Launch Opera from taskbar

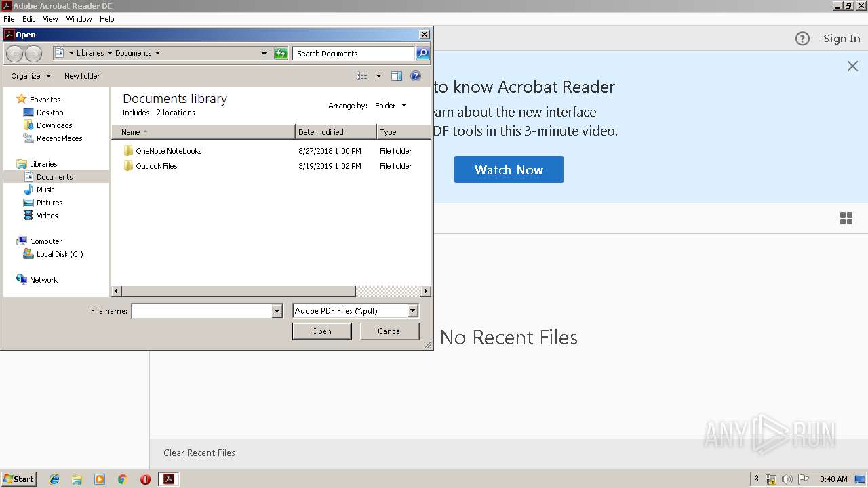click(x=145, y=479)
